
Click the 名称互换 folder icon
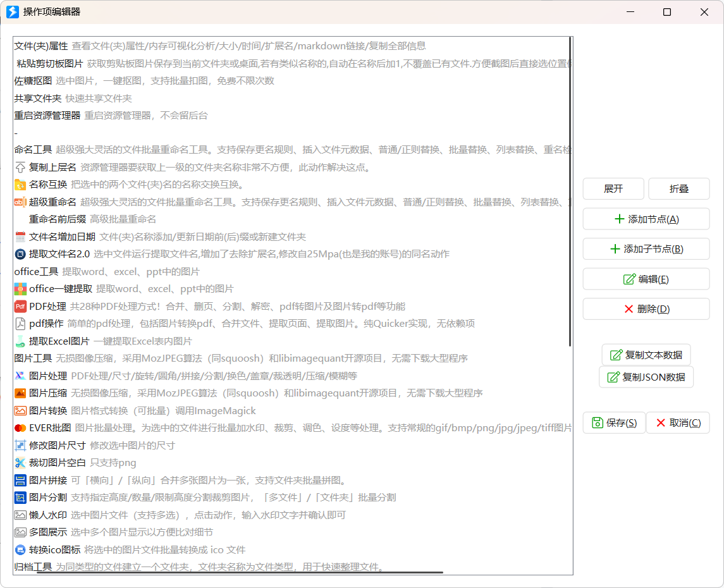pyautogui.click(x=20, y=185)
